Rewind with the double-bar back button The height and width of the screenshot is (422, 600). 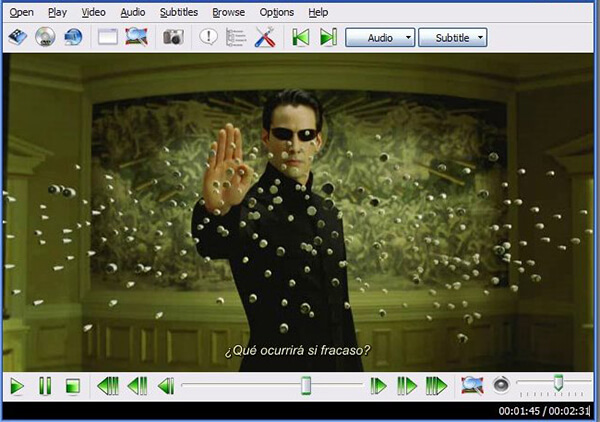(137, 386)
